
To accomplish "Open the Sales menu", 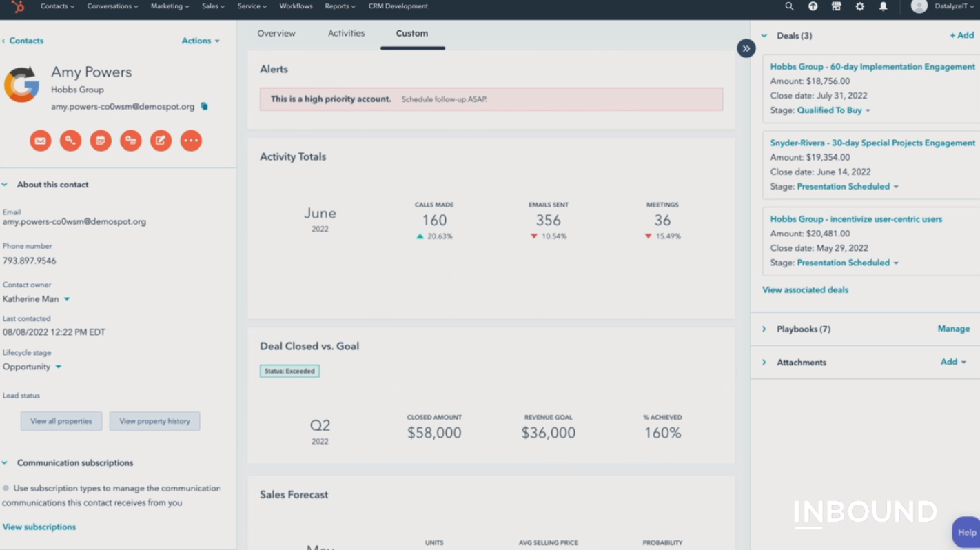I will [x=213, y=6].
